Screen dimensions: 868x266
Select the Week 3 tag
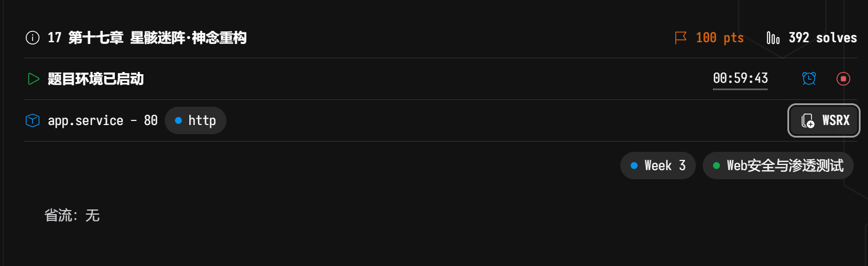[x=658, y=166]
